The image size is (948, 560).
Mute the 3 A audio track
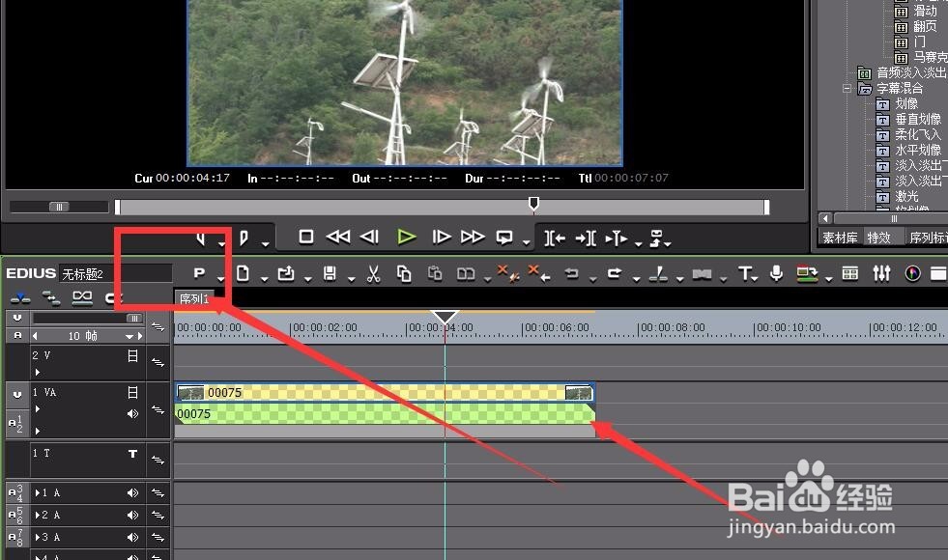click(132, 537)
